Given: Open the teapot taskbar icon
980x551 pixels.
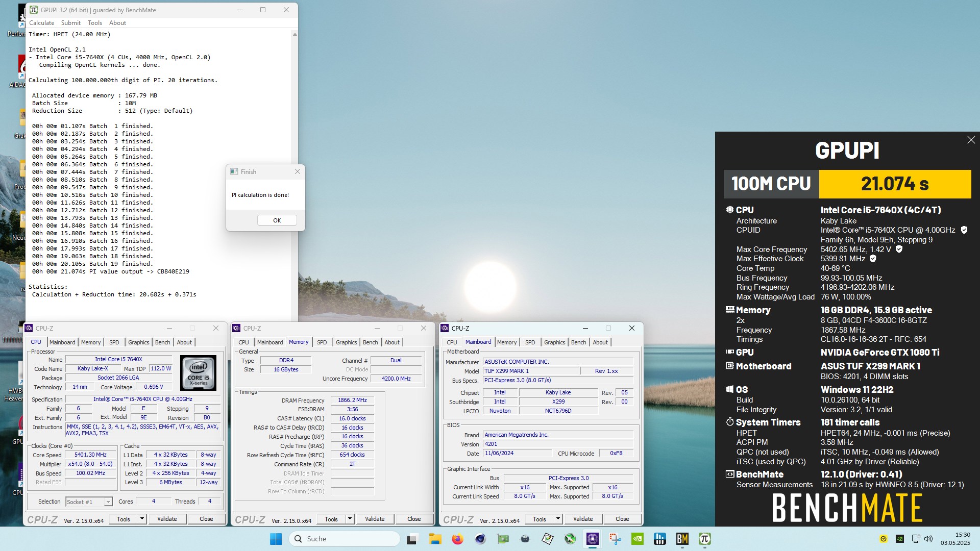Looking at the screenshot, I should 525,539.
